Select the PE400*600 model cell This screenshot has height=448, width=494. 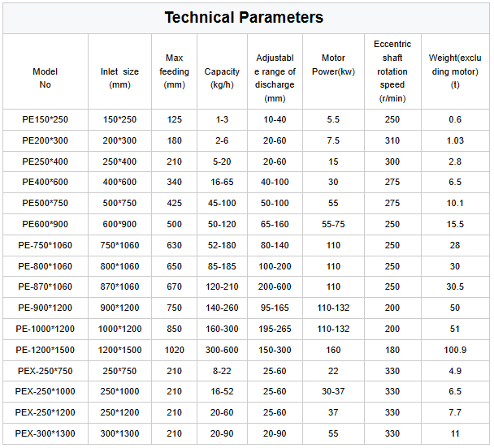click(x=45, y=183)
